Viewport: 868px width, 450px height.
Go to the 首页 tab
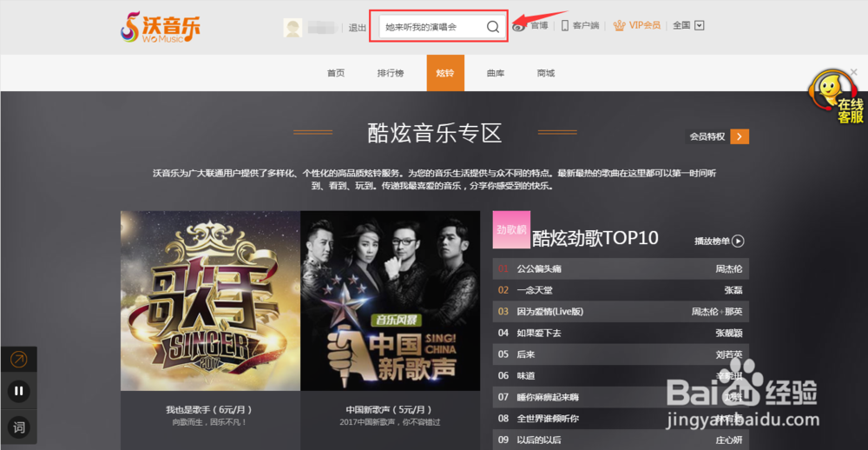[335, 73]
